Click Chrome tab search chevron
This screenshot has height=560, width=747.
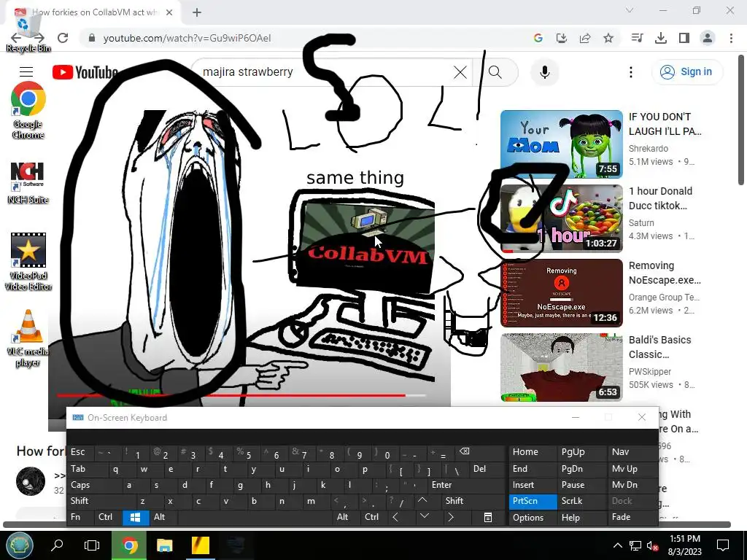tap(630, 10)
